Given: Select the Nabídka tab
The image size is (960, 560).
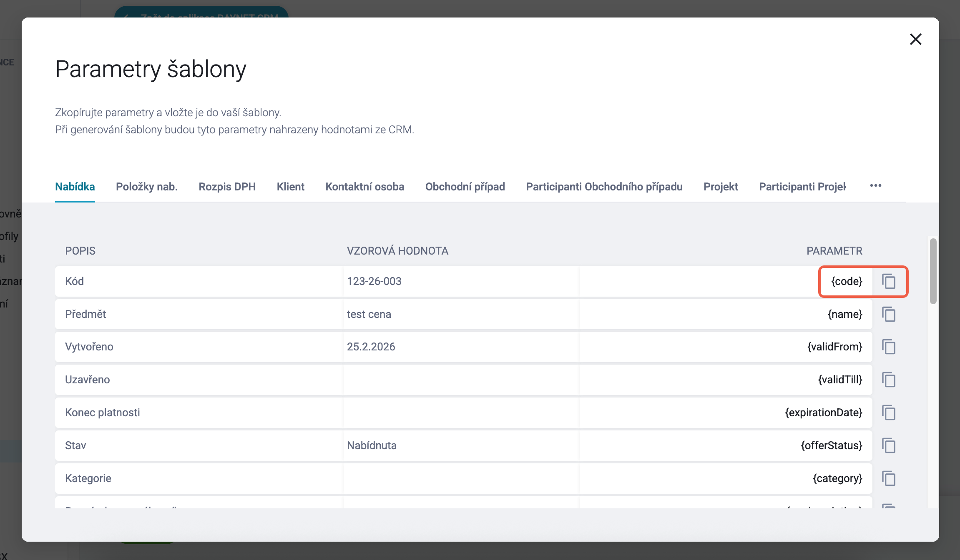Looking at the screenshot, I should click(75, 187).
